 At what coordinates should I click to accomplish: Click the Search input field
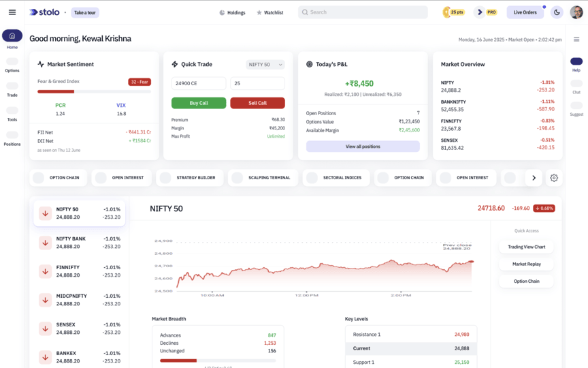coord(363,12)
